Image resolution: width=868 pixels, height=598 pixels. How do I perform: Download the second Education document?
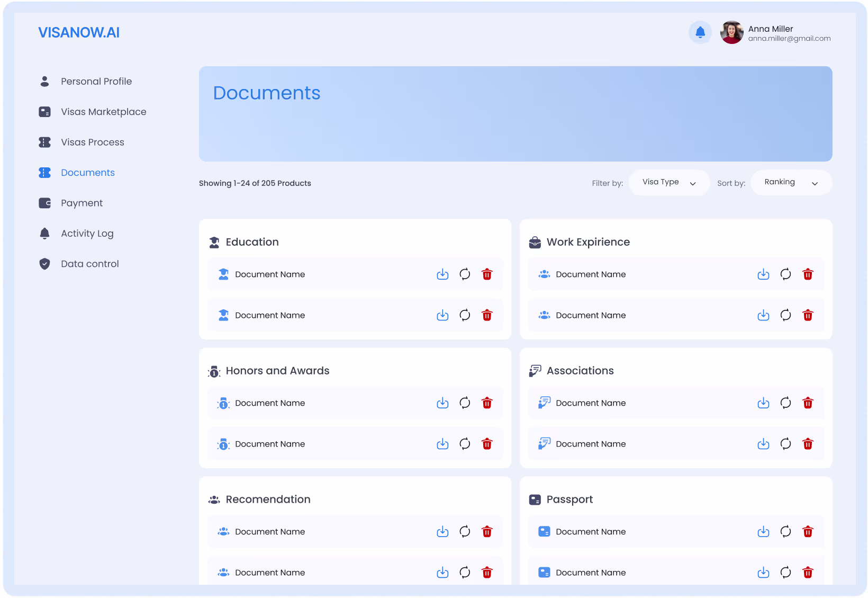click(x=442, y=315)
